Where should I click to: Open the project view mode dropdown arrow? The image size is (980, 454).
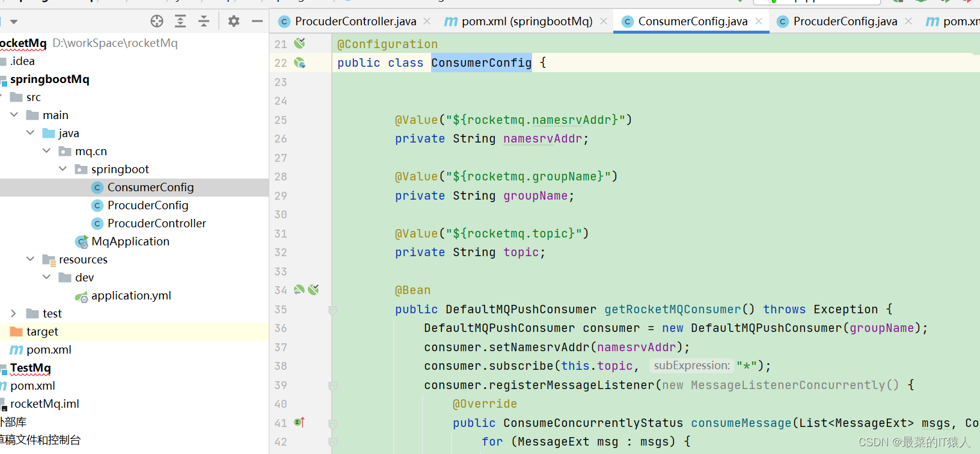pos(14,22)
